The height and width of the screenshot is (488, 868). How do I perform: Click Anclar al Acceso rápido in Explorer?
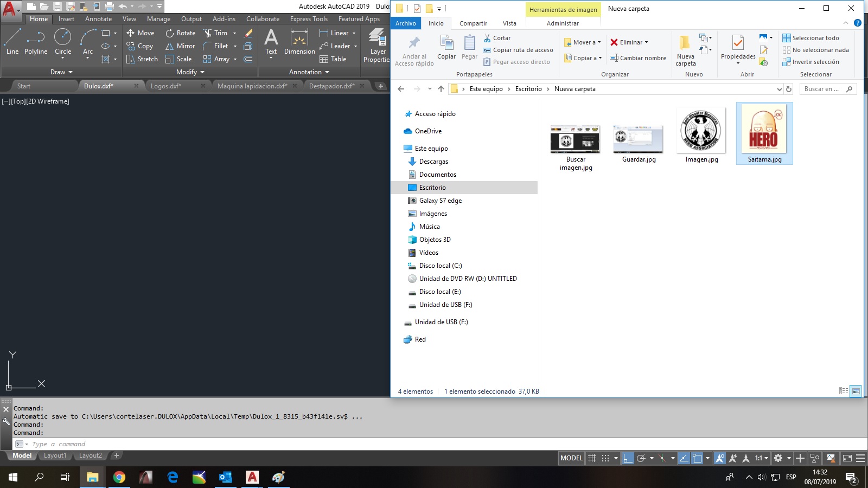click(414, 52)
